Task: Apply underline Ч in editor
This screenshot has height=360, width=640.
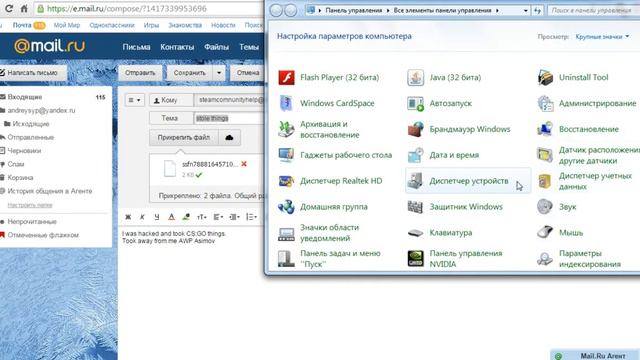Action: pyautogui.click(x=157, y=217)
